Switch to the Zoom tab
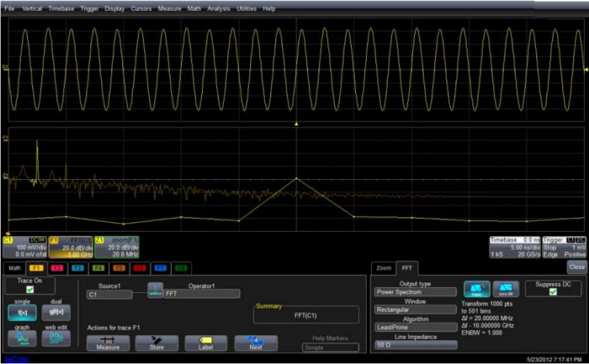The height and width of the screenshot is (364, 589). pos(383,268)
